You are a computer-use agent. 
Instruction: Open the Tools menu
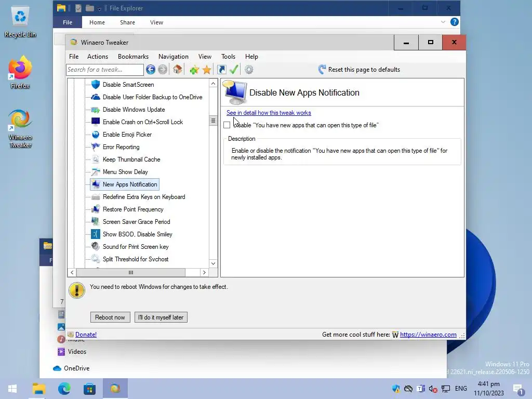pyautogui.click(x=228, y=57)
